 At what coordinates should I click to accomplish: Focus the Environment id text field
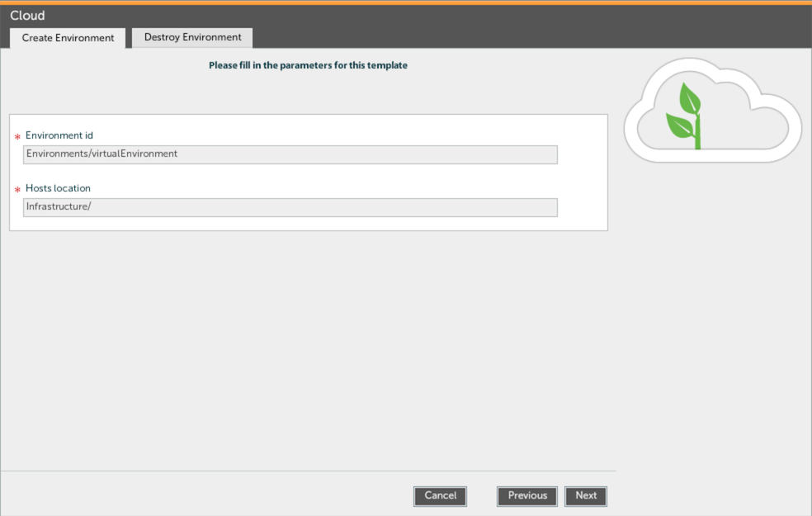pyautogui.click(x=290, y=154)
